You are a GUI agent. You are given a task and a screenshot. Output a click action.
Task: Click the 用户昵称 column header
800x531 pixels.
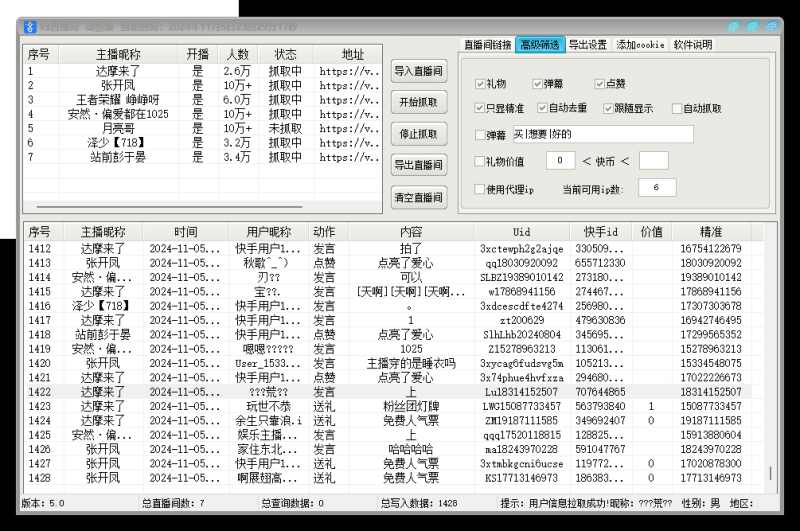click(269, 232)
